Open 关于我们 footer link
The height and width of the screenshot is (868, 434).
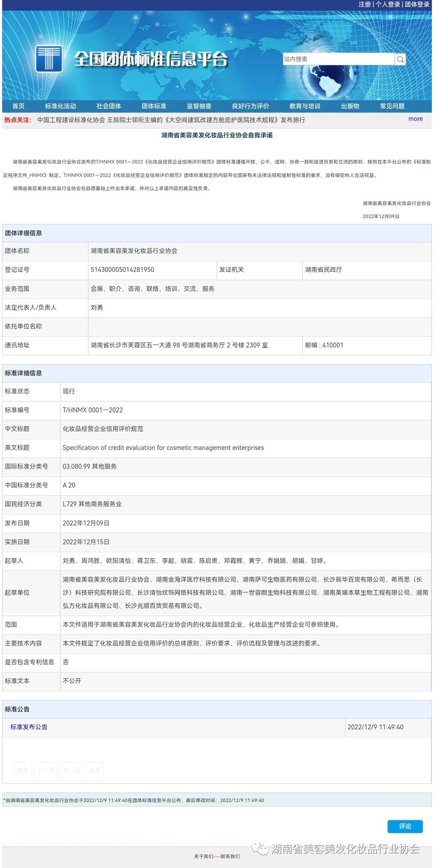pos(203,856)
